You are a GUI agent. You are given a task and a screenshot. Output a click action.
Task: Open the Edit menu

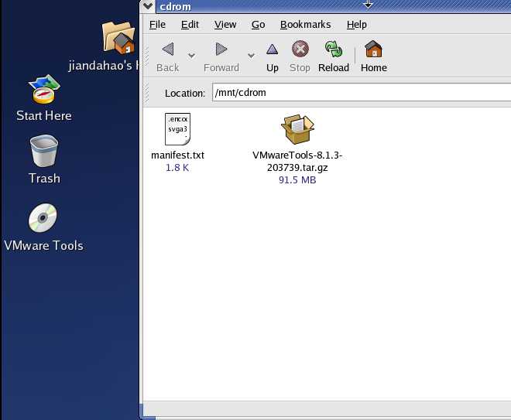[x=190, y=25]
